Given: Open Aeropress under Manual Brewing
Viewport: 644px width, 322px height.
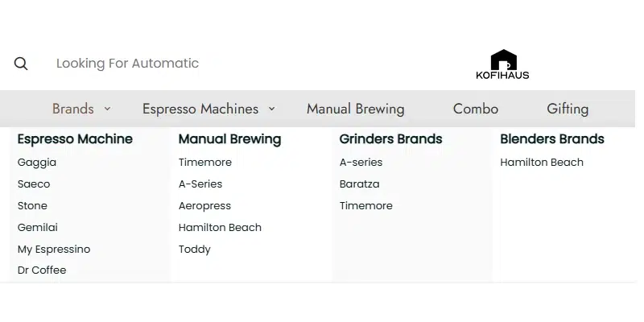Looking at the screenshot, I should point(204,206).
